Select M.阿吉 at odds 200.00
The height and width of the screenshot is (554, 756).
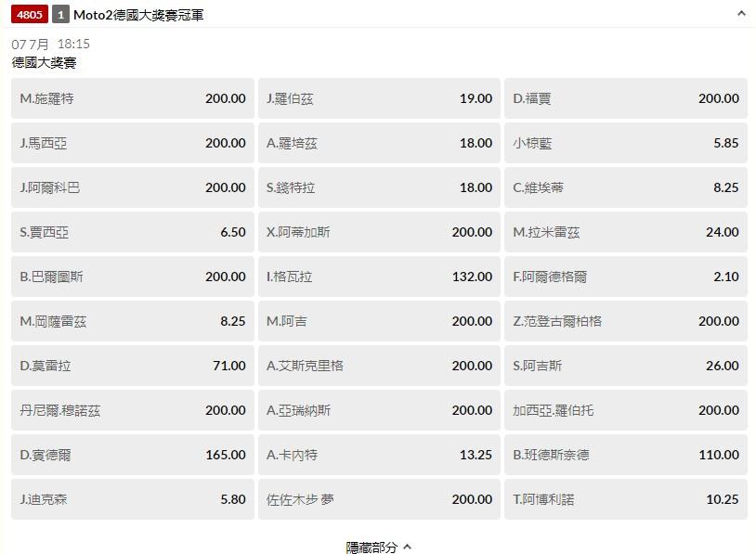click(x=379, y=321)
